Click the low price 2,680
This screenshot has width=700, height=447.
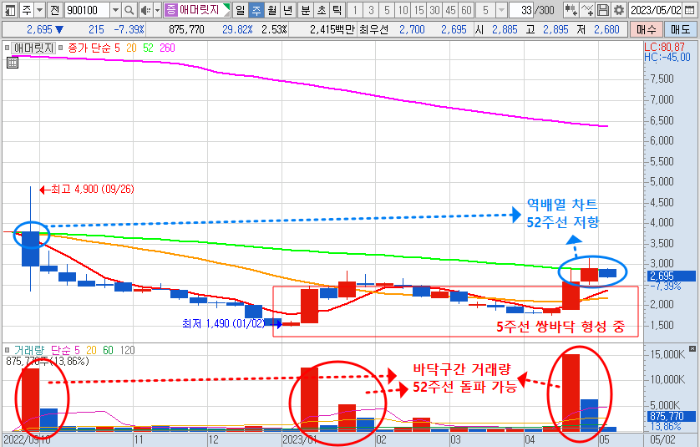606,30
